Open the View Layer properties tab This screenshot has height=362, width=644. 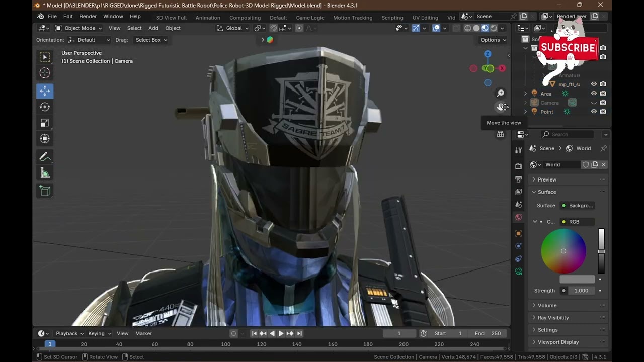tap(519, 192)
